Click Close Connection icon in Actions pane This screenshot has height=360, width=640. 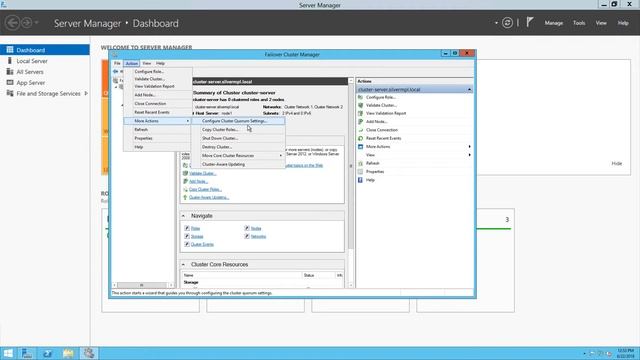click(x=360, y=130)
